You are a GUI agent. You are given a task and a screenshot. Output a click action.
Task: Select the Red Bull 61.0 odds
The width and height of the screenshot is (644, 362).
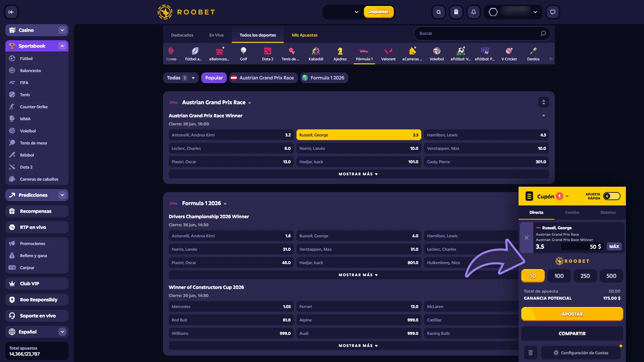pyautogui.click(x=231, y=320)
